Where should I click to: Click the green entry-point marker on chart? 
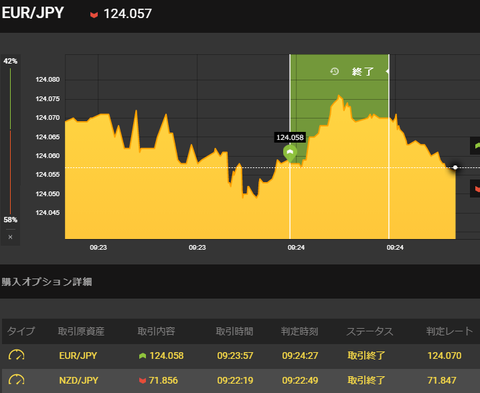(x=290, y=153)
